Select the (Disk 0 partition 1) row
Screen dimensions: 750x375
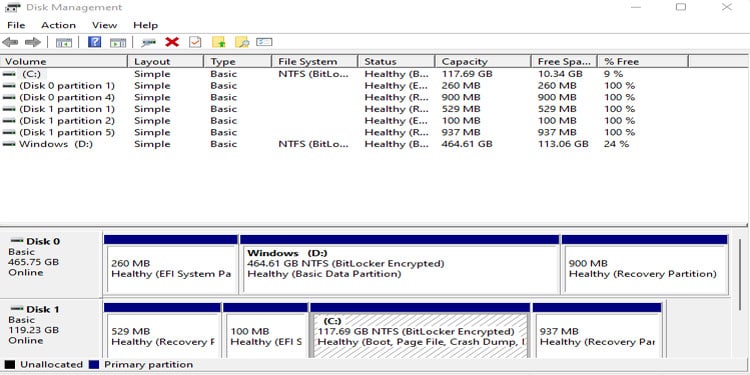point(344,86)
